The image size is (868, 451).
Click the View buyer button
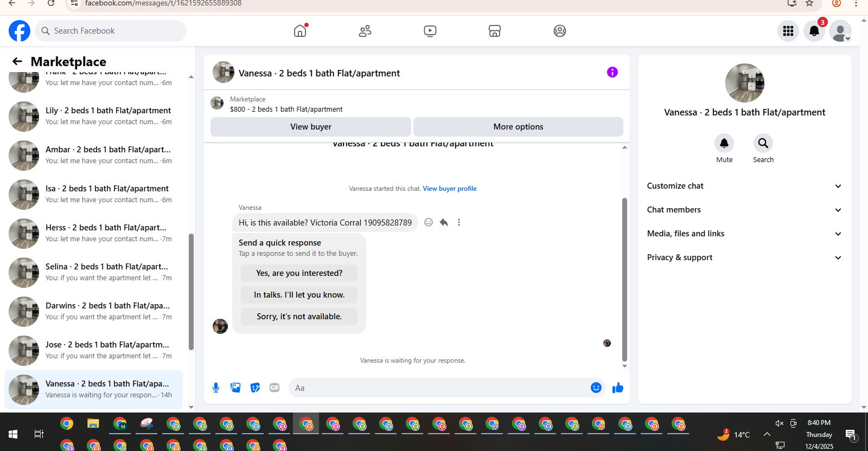[x=311, y=127]
